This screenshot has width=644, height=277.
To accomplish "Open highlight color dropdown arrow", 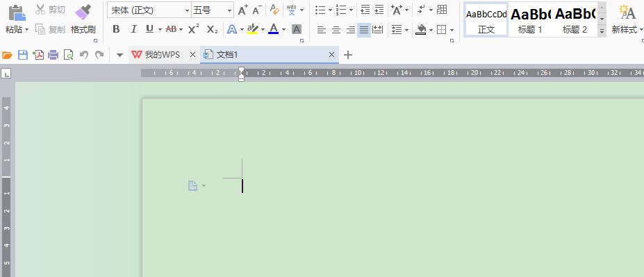I will point(263,30).
